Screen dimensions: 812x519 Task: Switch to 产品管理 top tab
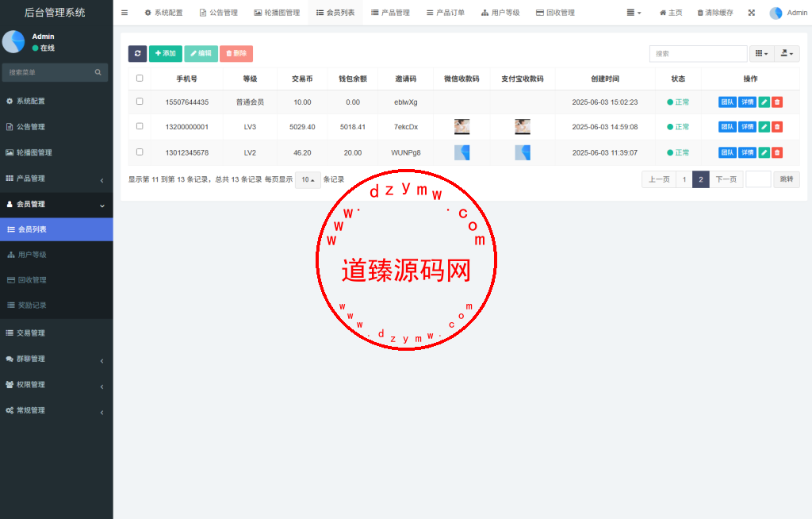[390, 13]
